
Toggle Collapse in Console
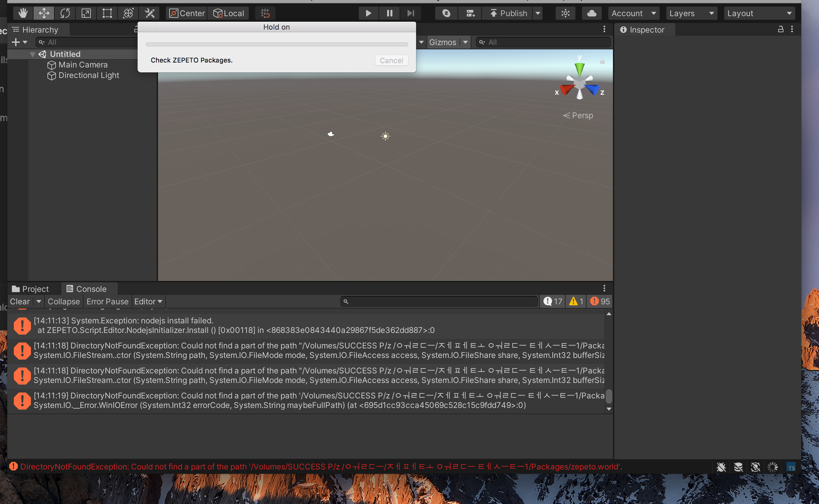(x=63, y=301)
